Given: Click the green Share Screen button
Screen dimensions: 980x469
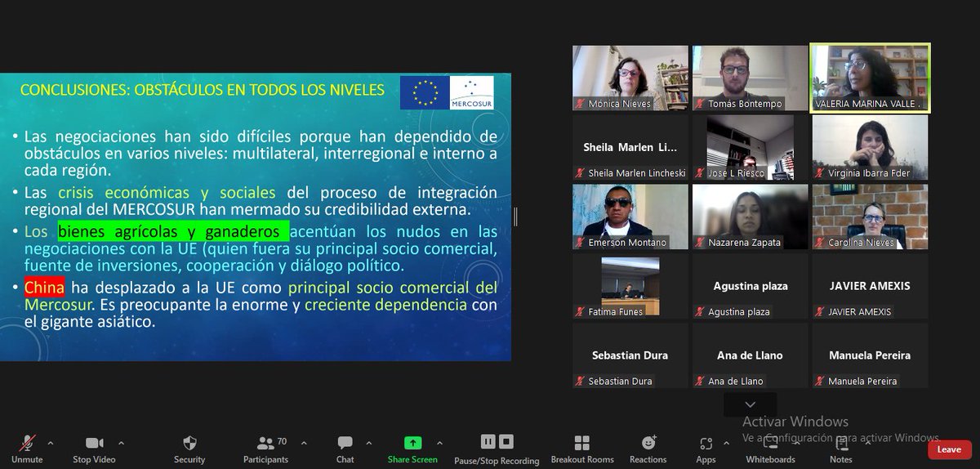Looking at the screenshot, I should tap(412, 449).
